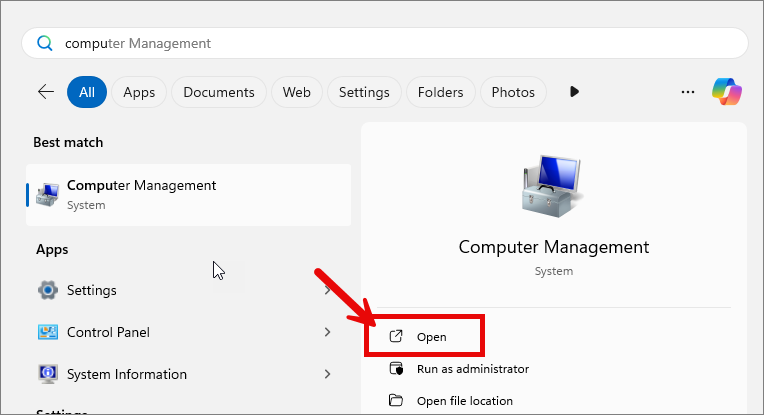Select Computer Management best match result

(189, 195)
